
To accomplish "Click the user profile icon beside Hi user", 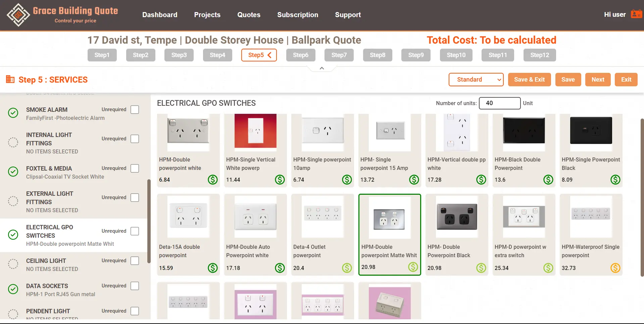I will [636, 14].
